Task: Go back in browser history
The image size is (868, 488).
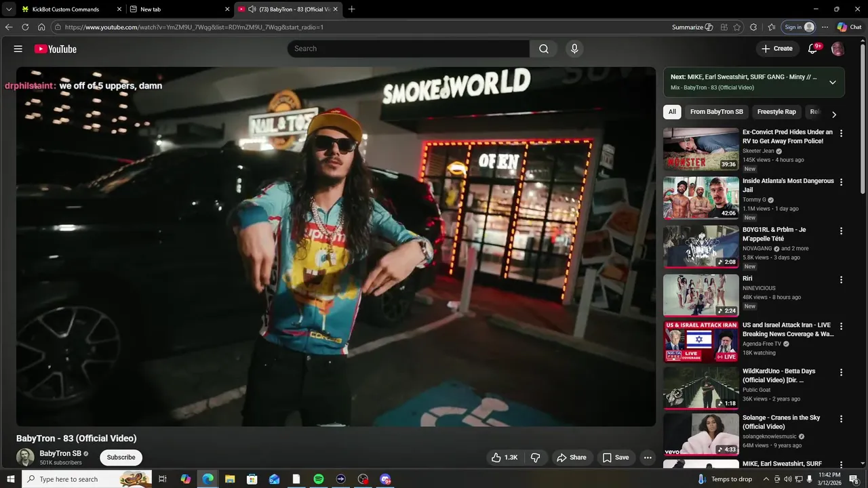Action: 9,27
